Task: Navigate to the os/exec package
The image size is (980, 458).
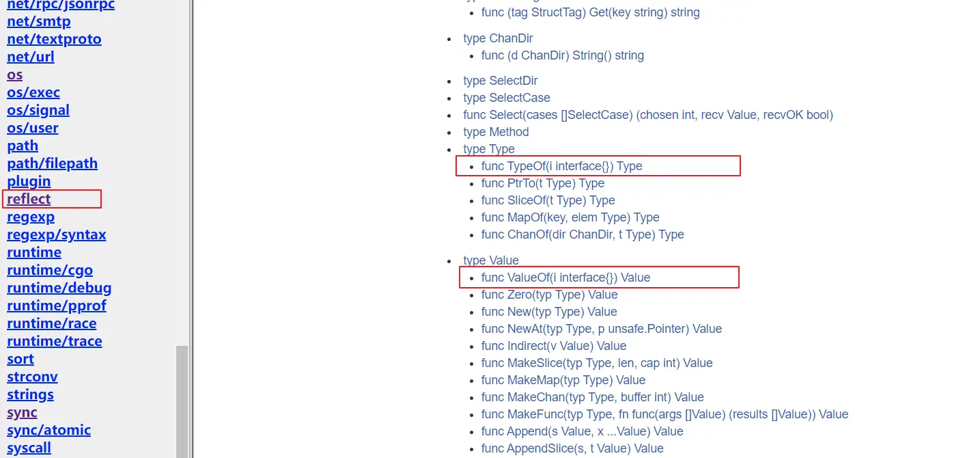Action: tap(33, 92)
